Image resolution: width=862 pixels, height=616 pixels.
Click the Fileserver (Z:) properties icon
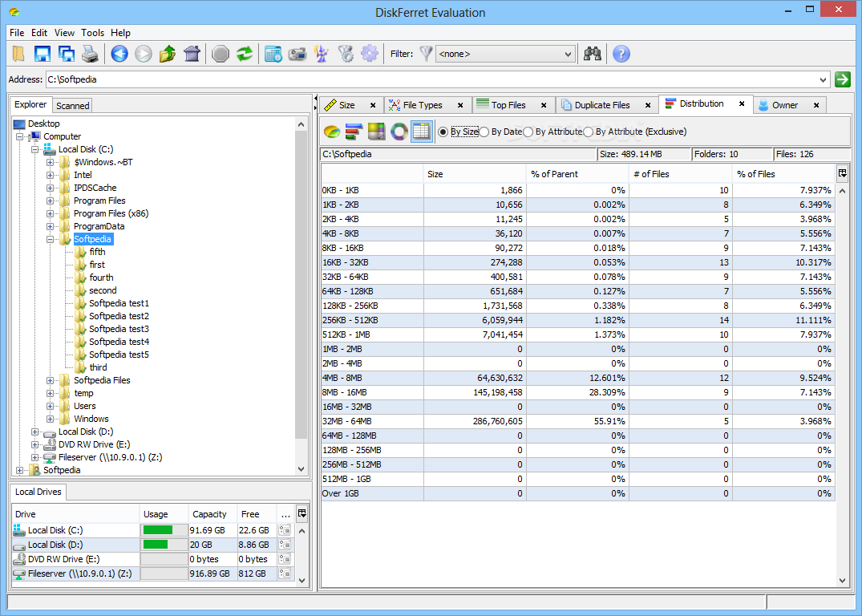tap(284, 573)
